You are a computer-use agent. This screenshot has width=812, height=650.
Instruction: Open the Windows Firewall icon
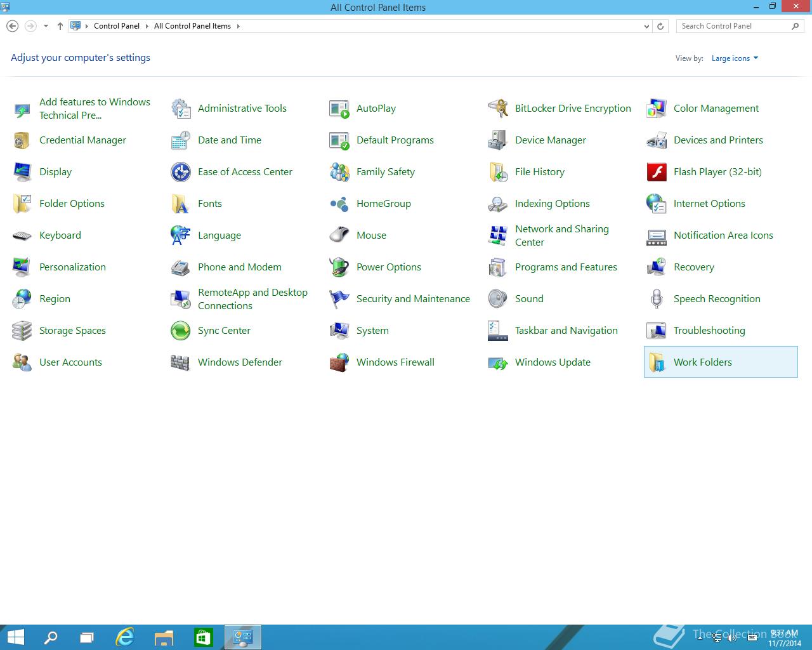pos(339,362)
